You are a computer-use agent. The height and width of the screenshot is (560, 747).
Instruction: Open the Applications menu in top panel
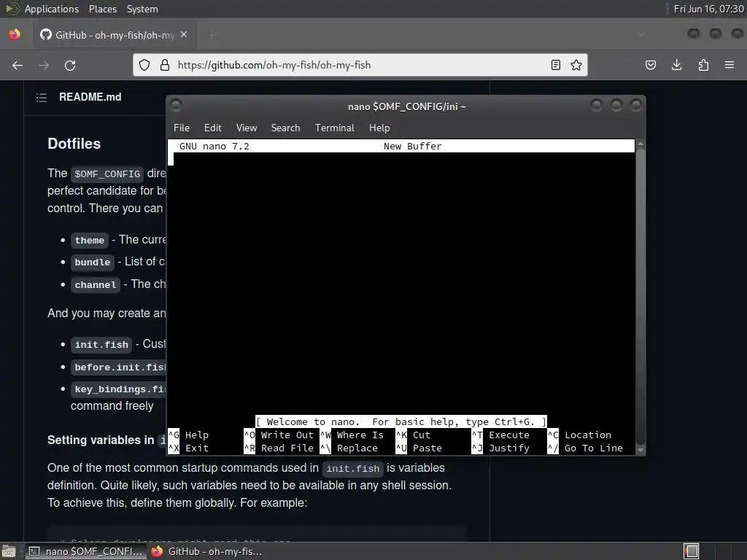click(x=52, y=9)
